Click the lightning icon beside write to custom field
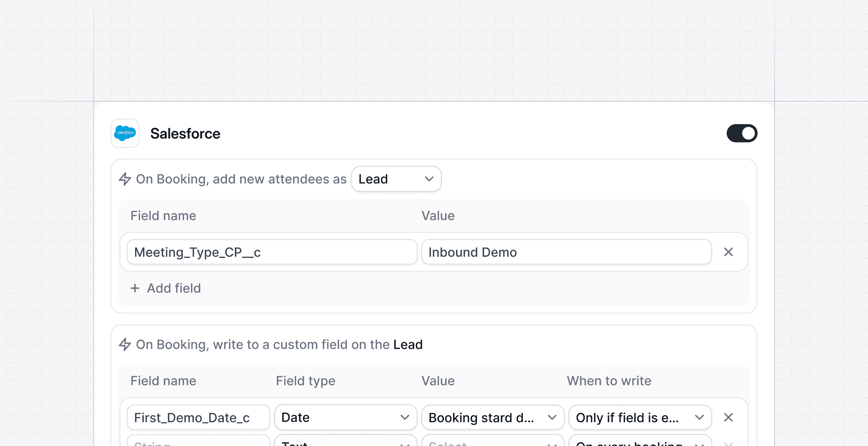This screenshot has height=446, width=868. click(125, 344)
